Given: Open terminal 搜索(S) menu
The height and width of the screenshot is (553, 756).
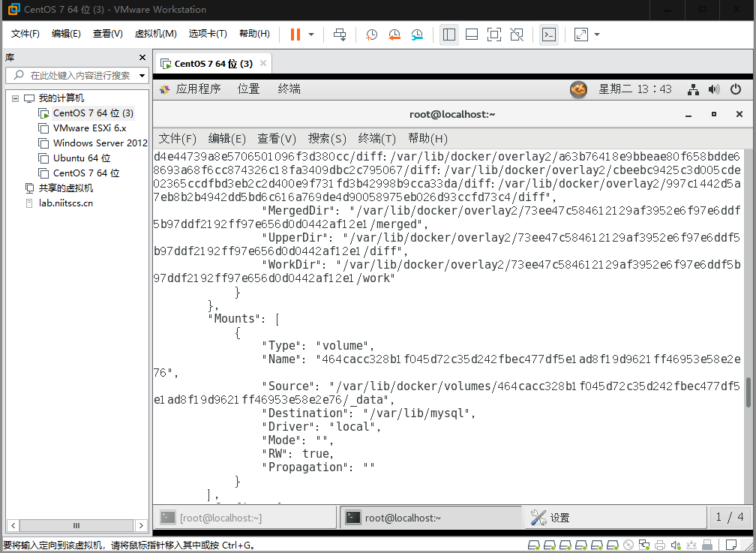Looking at the screenshot, I should click(327, 139).
